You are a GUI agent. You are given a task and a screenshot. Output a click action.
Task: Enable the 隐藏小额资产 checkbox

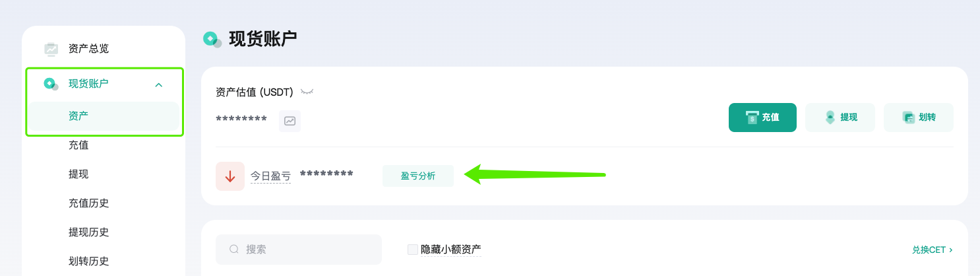(x=413, y=250)
